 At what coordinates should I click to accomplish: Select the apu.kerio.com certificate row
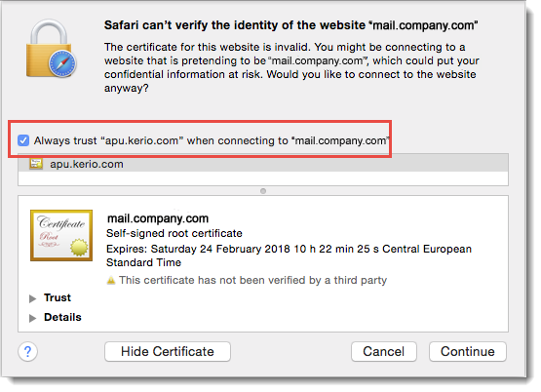(x=263, y=164)
